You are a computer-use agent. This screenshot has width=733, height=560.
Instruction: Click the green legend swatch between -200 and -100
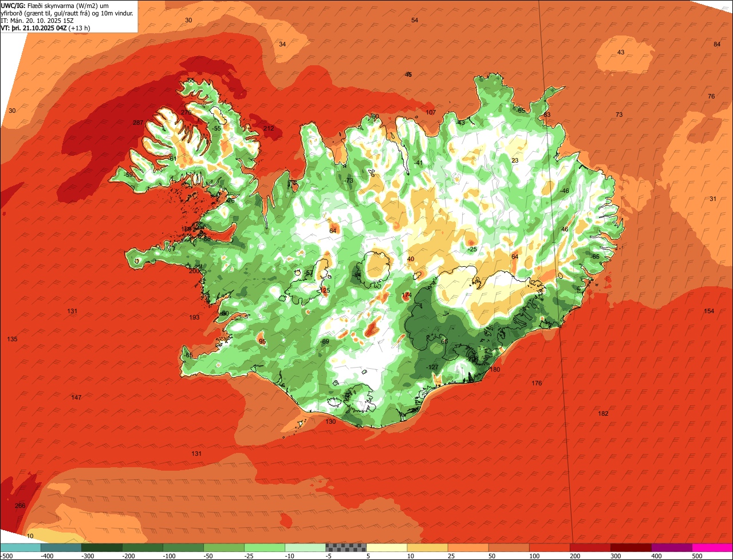tap(143, 547)
